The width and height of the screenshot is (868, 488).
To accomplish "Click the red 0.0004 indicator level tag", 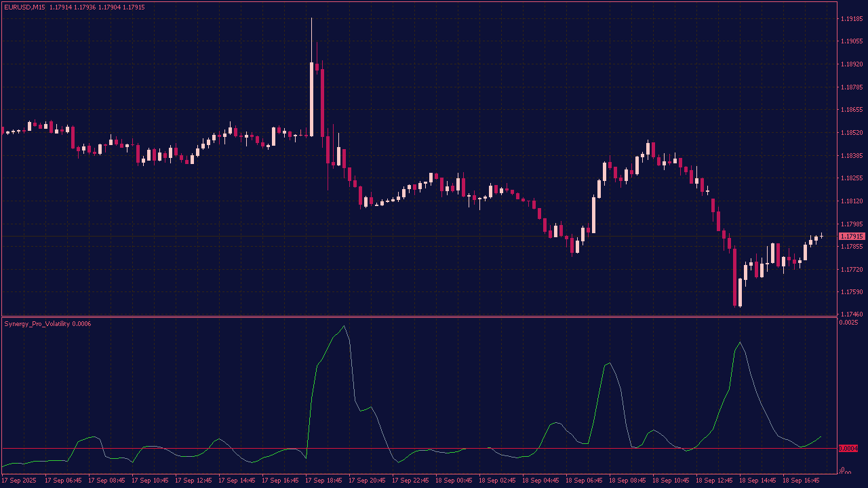I will pos(848,449).
